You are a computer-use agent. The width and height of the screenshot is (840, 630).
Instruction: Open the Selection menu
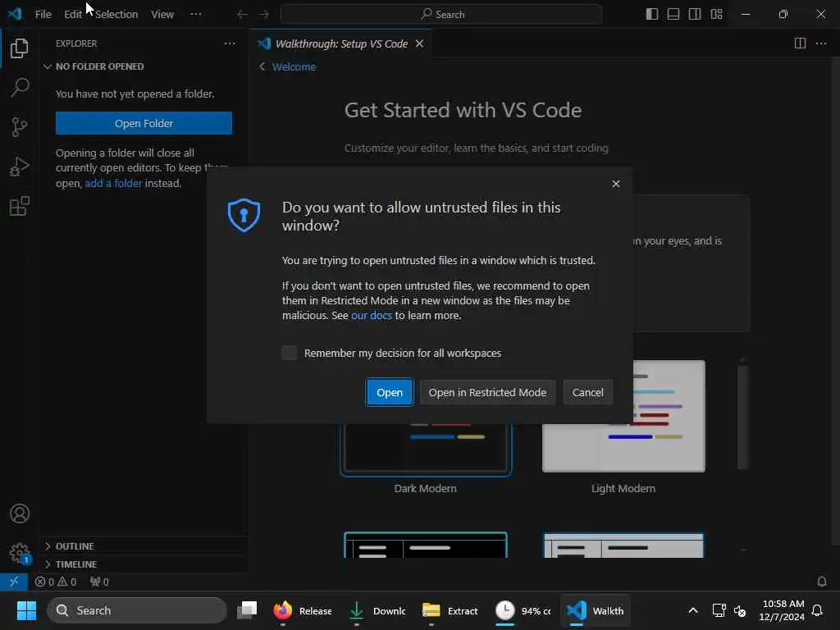point(116,14)
